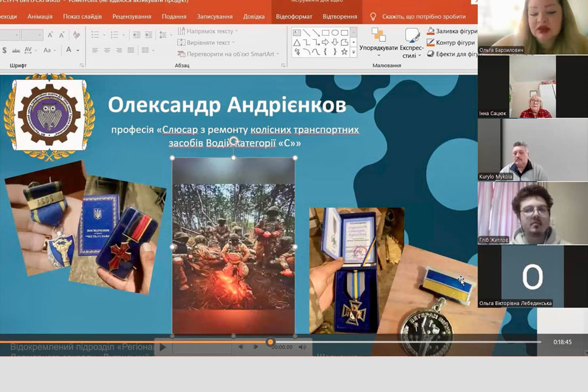This screenshot has width=588, height=392.
Task: Toggle strikethrough text formatting
Action: pos(15,50)
